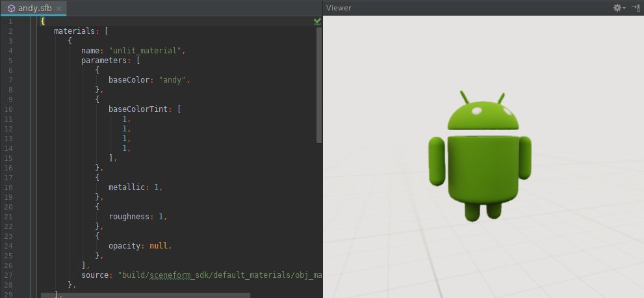
Task: Click the horizontal scrollbar below the code
Action: point(144,295)
